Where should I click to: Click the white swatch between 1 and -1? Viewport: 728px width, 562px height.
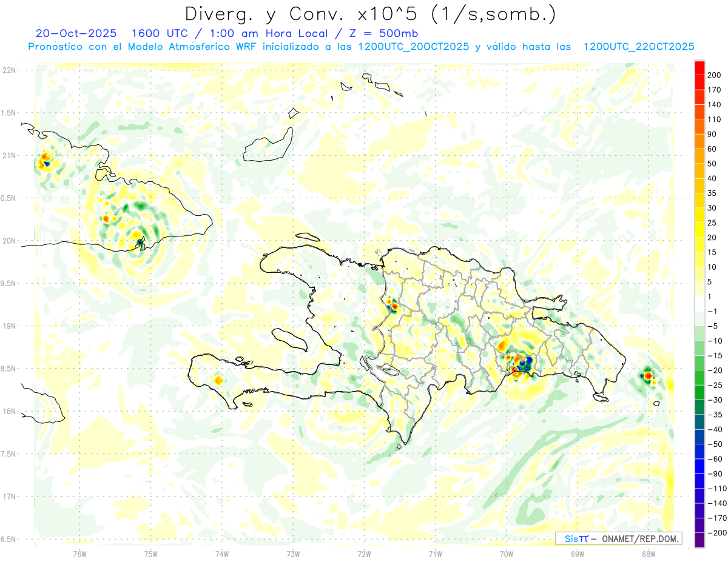700,304
